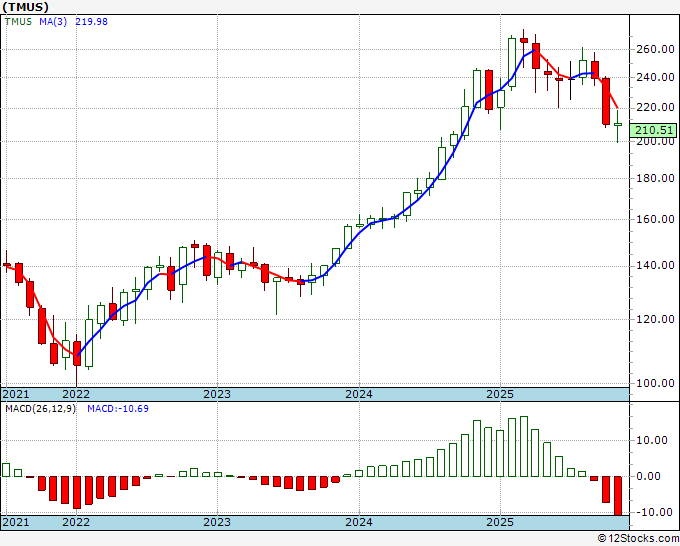Click the 260.00 price axis label
This screenshot has width=680, height=546.
coord(655,49)
